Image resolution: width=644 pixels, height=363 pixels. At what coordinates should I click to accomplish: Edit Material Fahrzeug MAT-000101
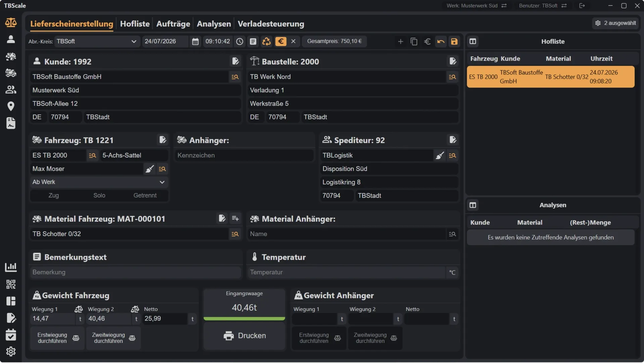point(222,218)
